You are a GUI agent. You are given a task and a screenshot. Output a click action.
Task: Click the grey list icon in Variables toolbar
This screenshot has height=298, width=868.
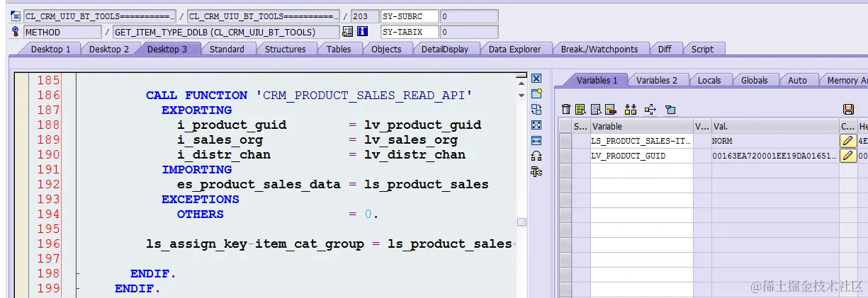595,109
